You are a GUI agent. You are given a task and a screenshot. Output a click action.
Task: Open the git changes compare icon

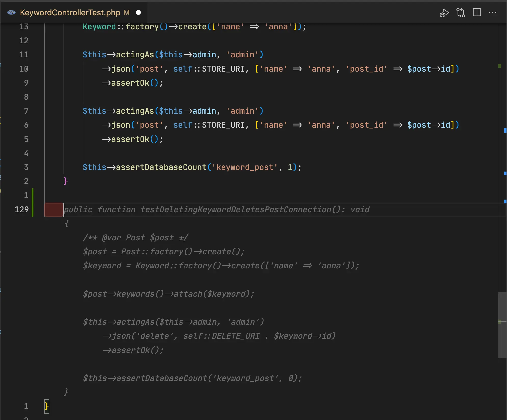click(x=461, y=13)
